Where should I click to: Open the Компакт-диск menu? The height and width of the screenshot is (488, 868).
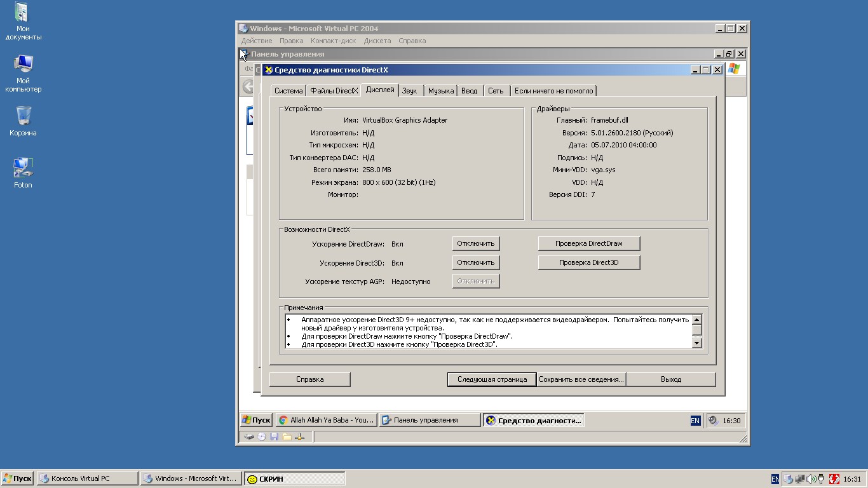[x=334, y=41]
